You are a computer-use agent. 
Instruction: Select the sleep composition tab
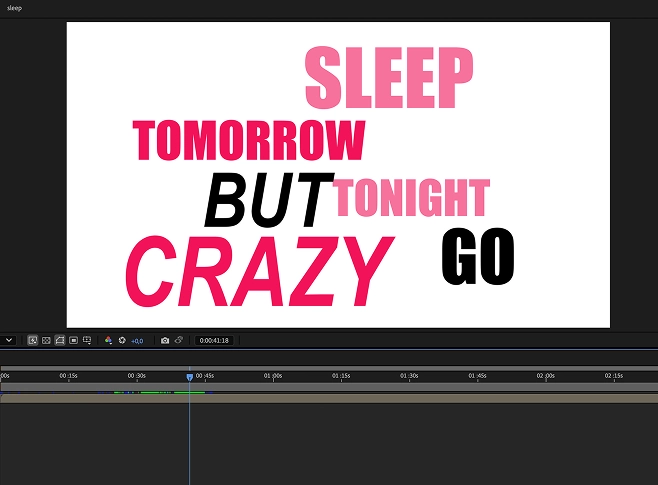[x=14, y=8]
